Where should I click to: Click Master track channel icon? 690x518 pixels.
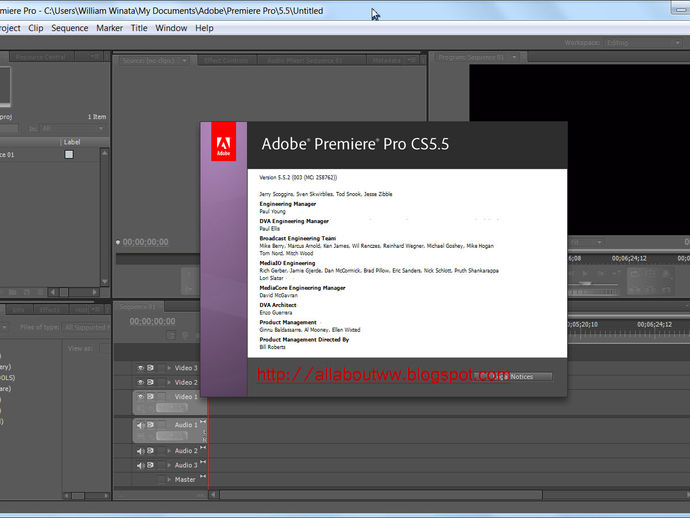tap(203, 477)
